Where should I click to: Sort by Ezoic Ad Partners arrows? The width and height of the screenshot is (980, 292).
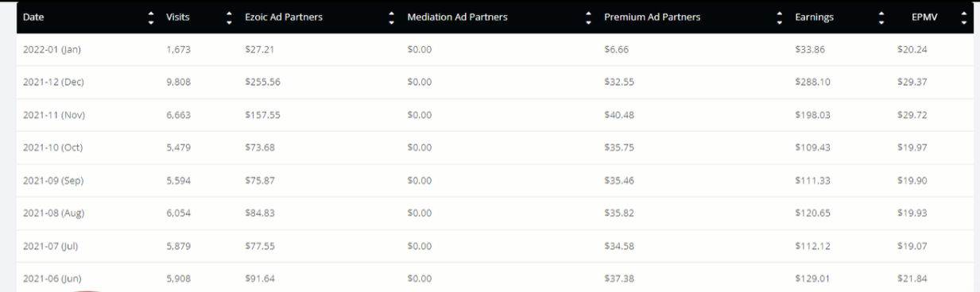391,17
